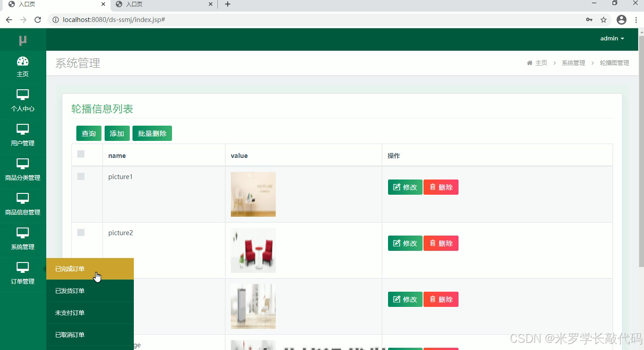Go back using browser back arrow

[9, 20]
